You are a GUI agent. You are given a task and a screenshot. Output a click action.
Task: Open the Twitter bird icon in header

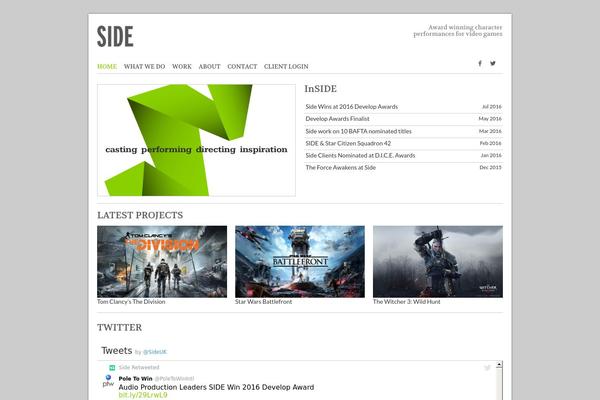pyautogui.click(x=493, y=63)
